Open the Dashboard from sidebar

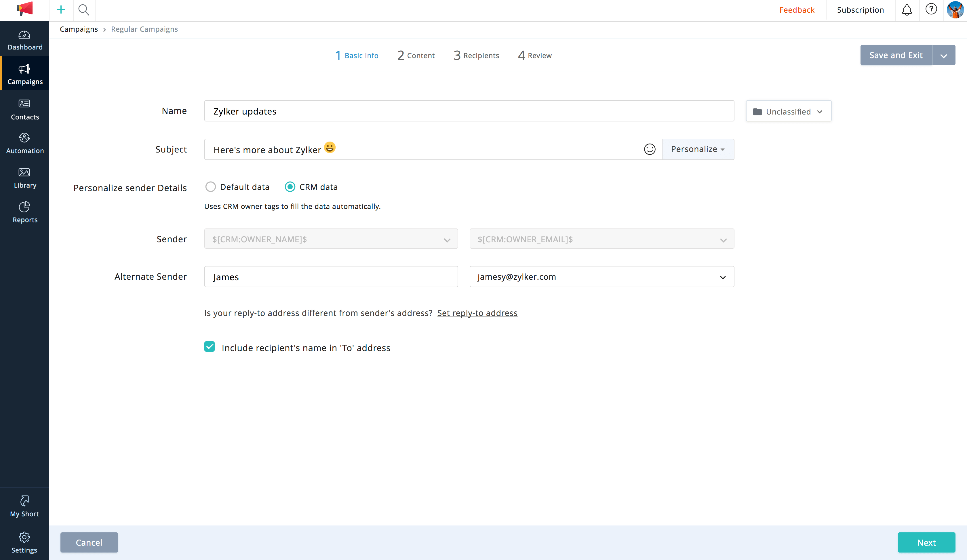[x=24, y=40]
